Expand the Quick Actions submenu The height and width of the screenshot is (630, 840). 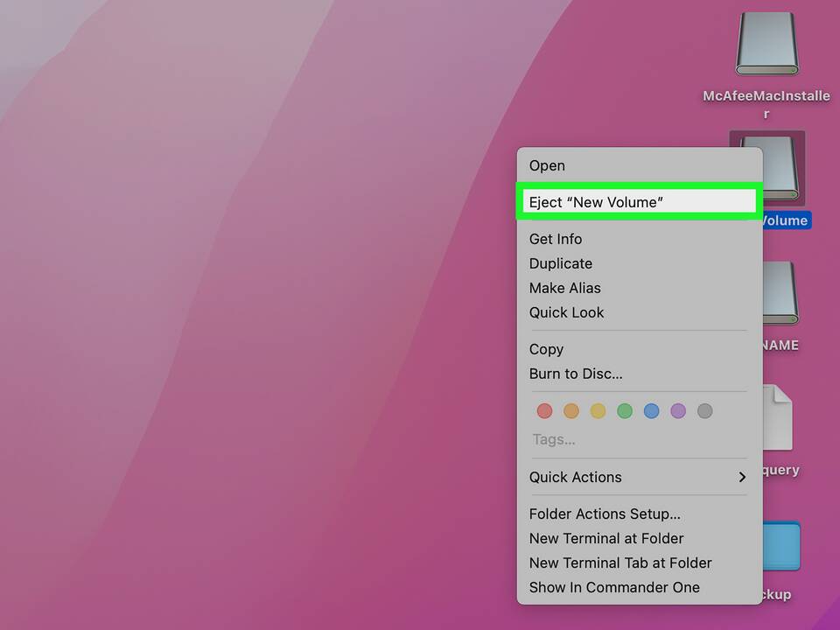point(639,477)
